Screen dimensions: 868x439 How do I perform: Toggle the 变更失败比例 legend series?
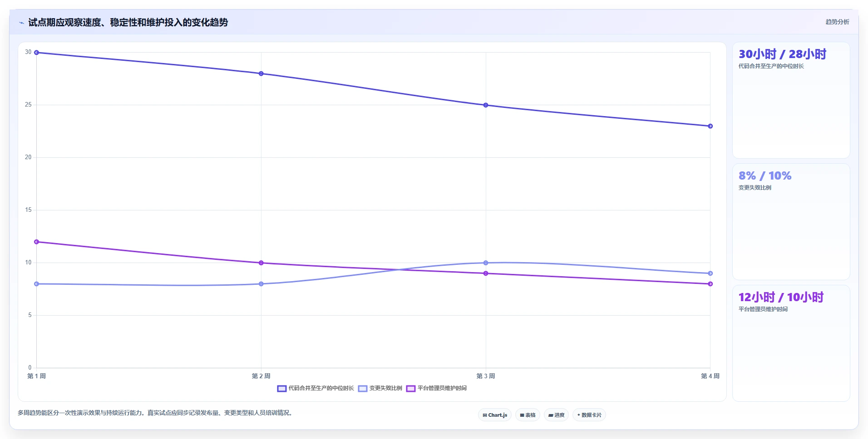click(x=380, y=388)
